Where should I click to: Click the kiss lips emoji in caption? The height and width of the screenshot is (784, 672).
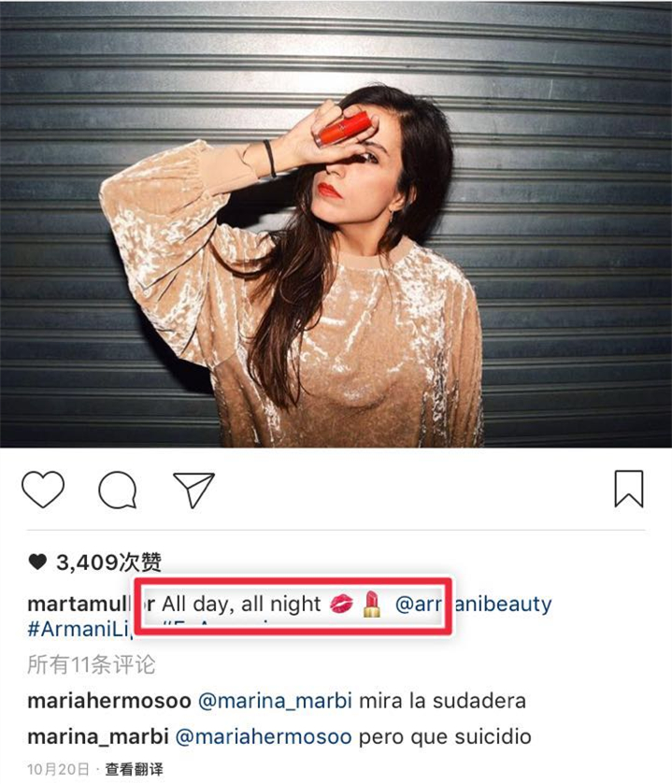click(x=341, y=604)
